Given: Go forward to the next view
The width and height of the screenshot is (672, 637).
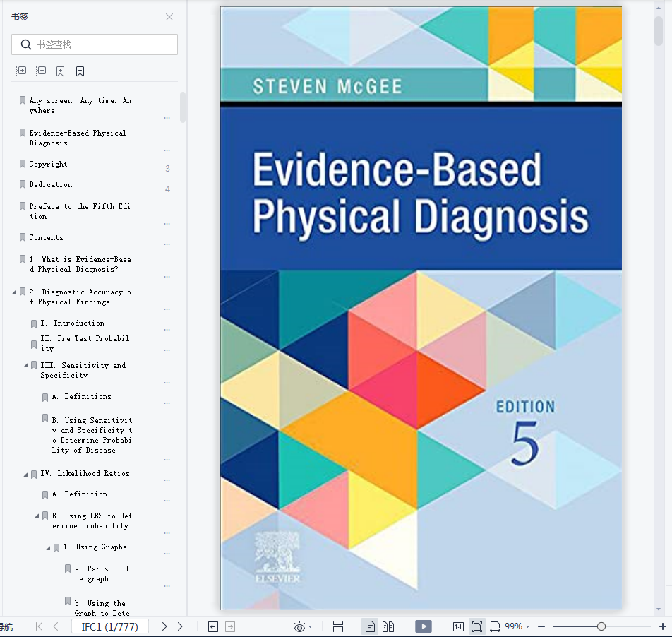Looking at the screenshot, I should tap(230, 626).
